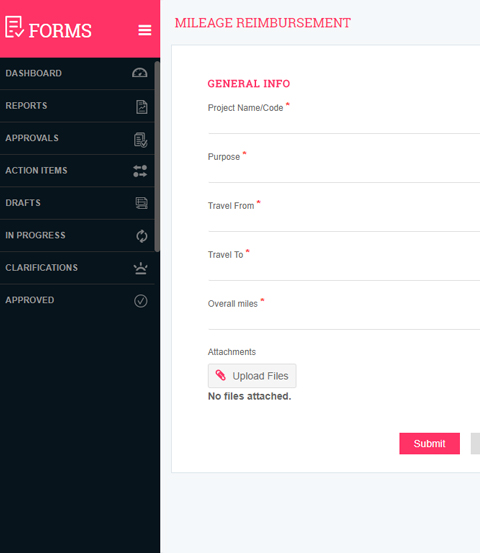Screen dimensions: 480x553
Task: Click the Upload Files button
Action: click(252, 376)
